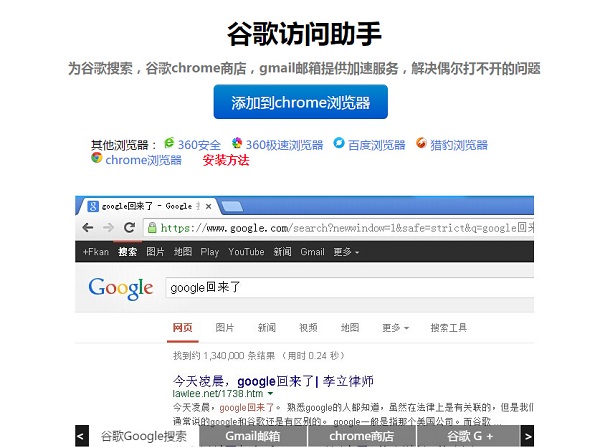Open the 360极速浏览器 link
600x448 pixels.
click(284, 145)
